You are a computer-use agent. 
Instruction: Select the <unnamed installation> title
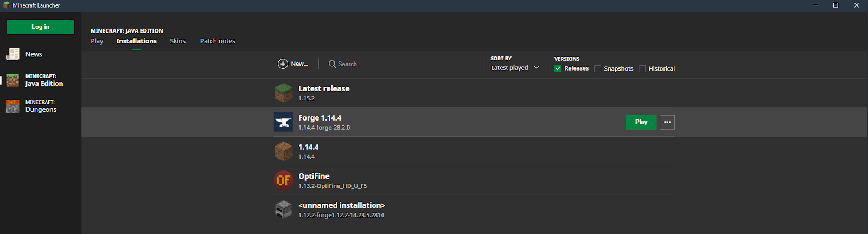(342, 205)
